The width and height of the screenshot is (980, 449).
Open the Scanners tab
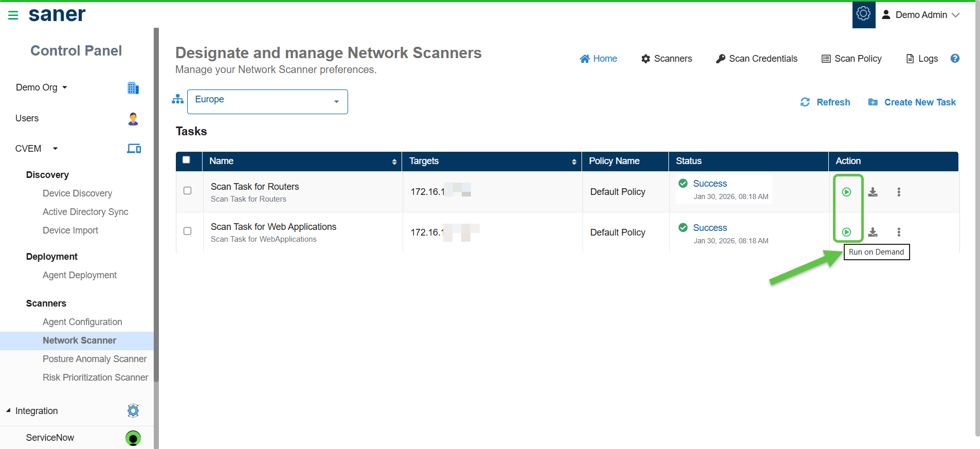[666, 59]
